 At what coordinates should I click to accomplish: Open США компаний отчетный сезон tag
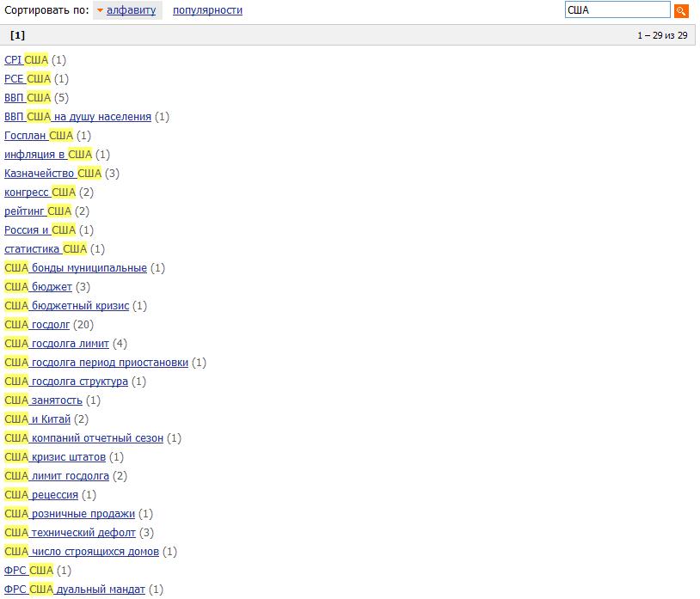(x=83, y=438)
